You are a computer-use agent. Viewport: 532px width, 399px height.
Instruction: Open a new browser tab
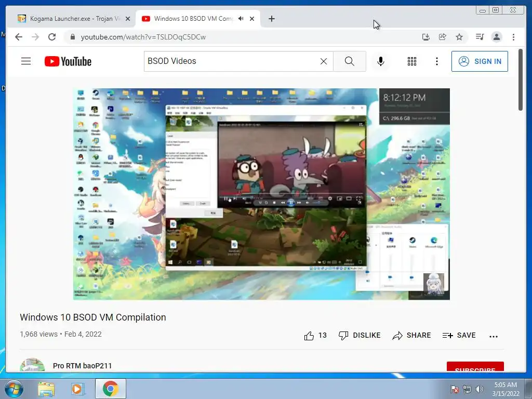coord(271,19)
